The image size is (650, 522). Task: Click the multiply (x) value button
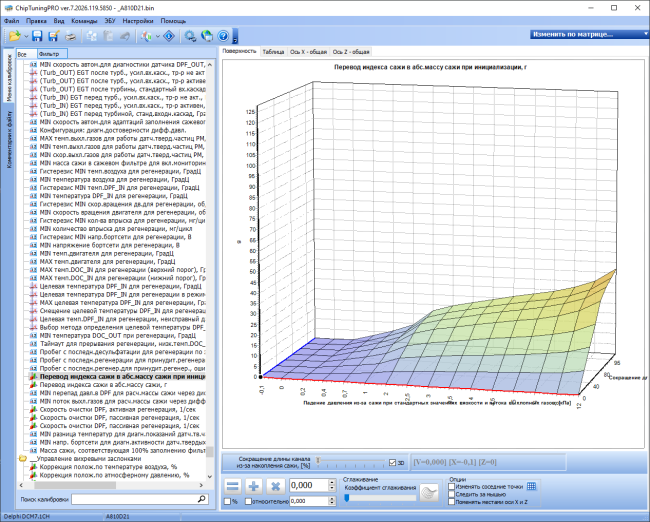pos(275,486)
